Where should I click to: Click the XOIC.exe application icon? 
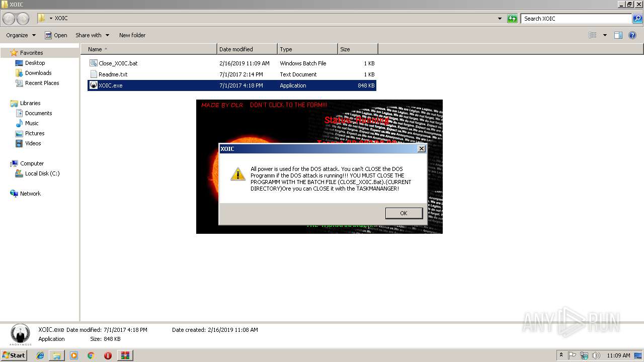[x=93, y=85]
